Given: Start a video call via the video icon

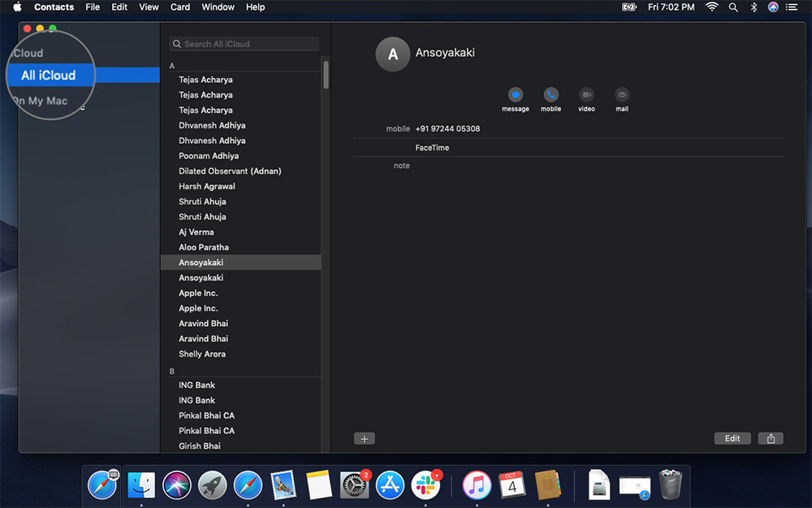Looking at the screenshot, I should (x=586, y=96).
